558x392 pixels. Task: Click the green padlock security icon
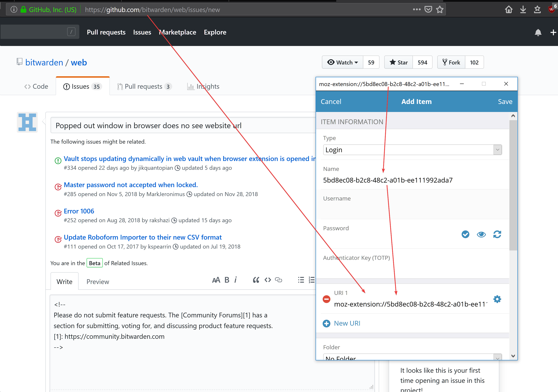coord(23,10)
